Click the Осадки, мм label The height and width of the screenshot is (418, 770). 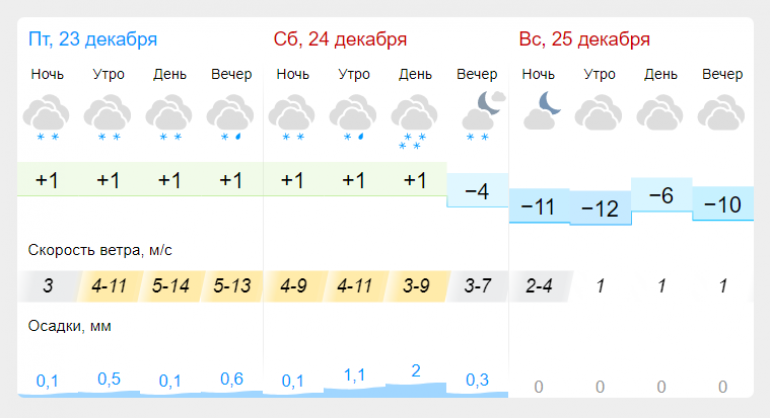70,326
